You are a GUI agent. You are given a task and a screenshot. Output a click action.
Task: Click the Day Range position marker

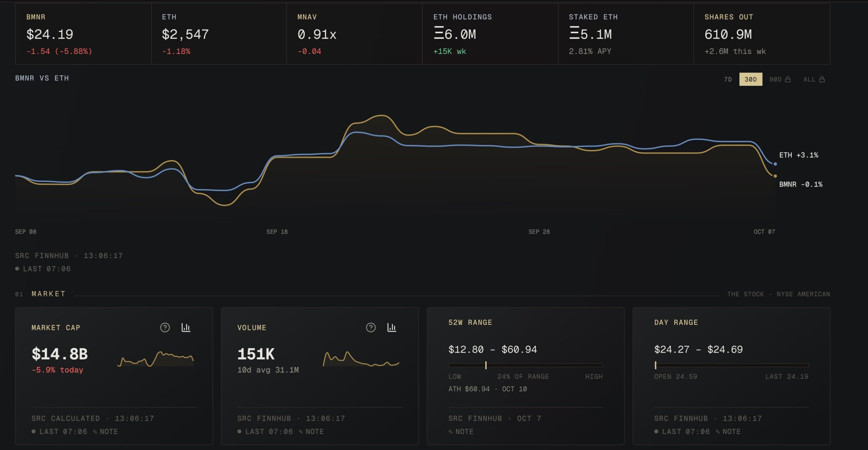(655, 365)
